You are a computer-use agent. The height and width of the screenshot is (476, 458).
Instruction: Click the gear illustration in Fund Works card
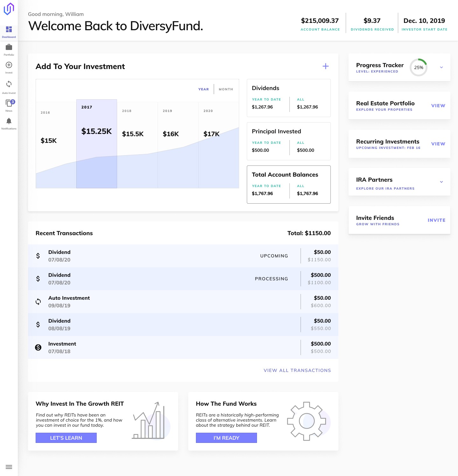pyautogui.click(x=309, y=421)
